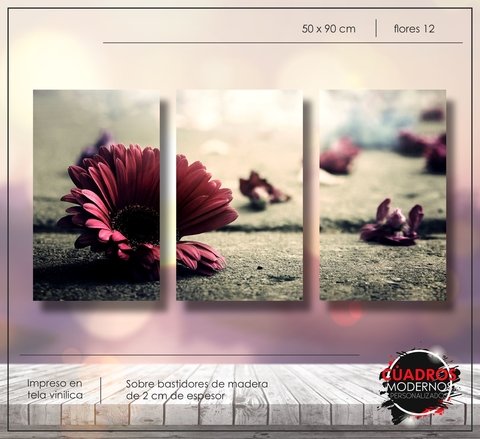The image size is (480, 439).
Task: Click the 'MODERNOS' word in logo
Action: click(x=419, y=387)
